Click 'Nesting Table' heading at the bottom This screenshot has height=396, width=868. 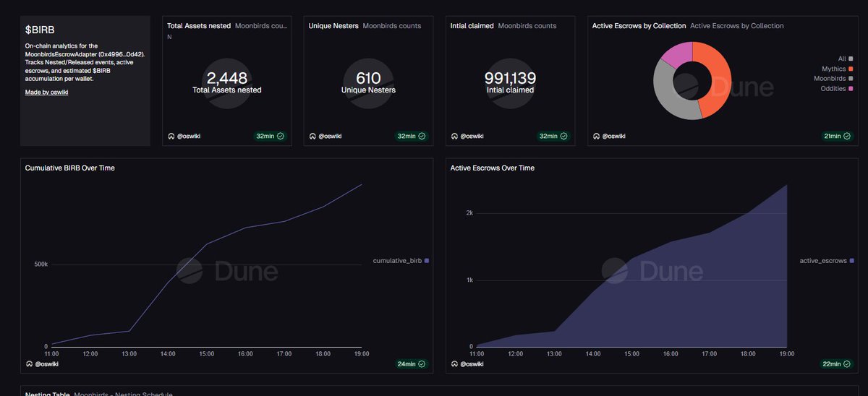coord(47,394)
